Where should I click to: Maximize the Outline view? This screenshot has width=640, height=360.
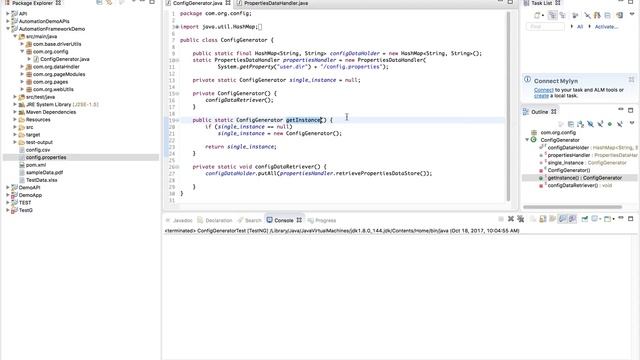pos(631,111)
